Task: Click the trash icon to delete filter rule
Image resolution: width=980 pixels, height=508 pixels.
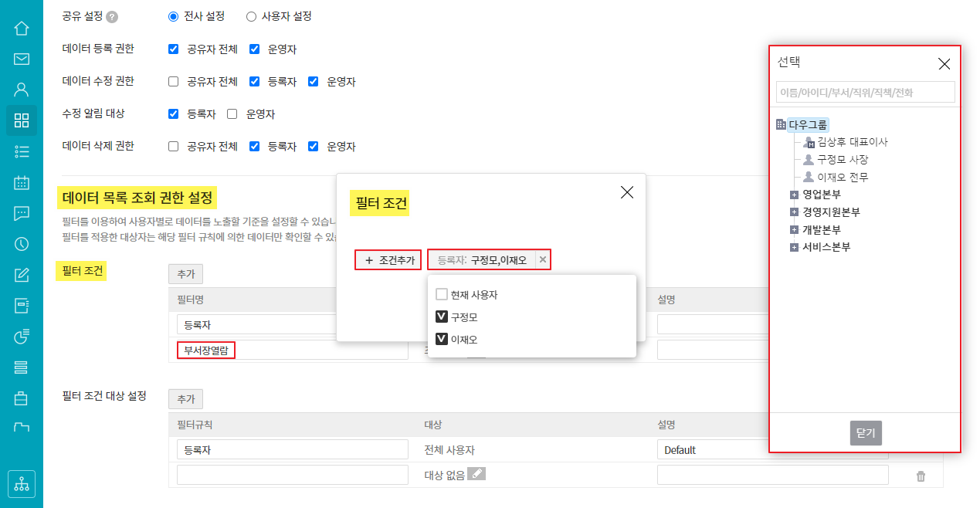Action: [921, 476]
